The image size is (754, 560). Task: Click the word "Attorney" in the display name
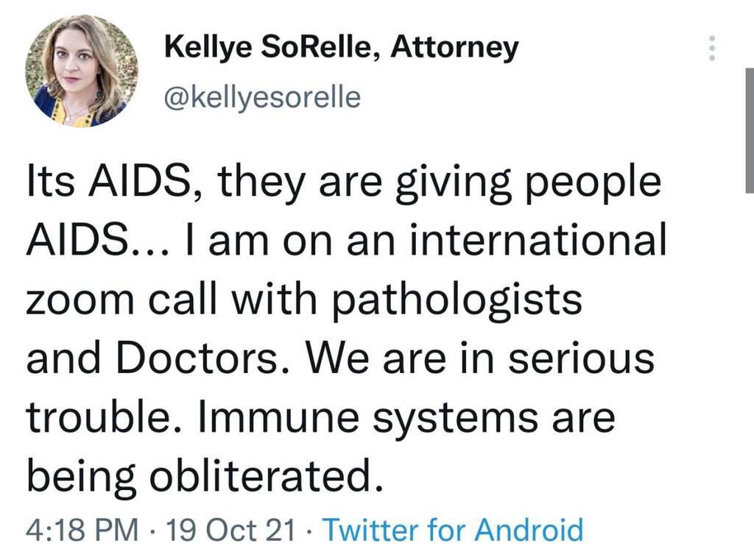[x=454, y=48]
